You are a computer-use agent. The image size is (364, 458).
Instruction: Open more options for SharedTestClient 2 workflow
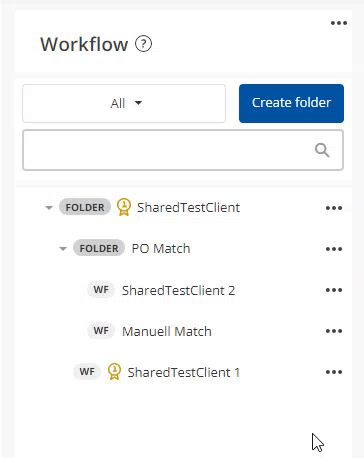coord(334,290)
